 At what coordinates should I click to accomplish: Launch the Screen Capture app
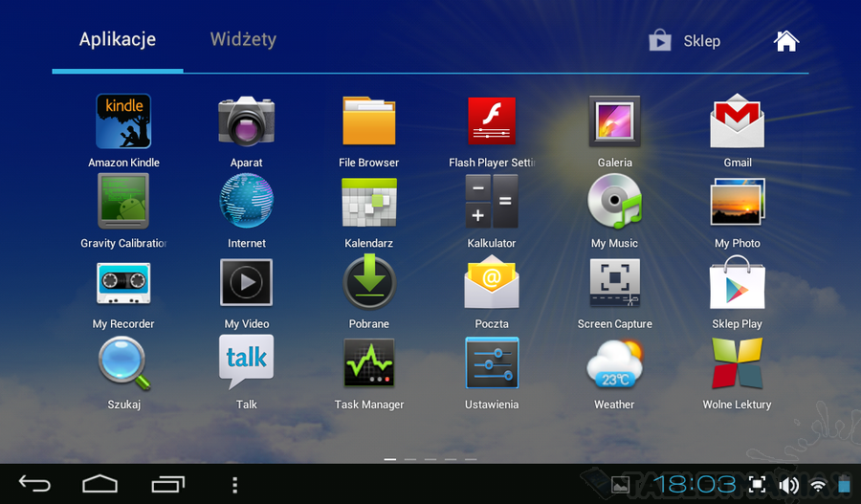pyautogui.click(x=614, y=282)
